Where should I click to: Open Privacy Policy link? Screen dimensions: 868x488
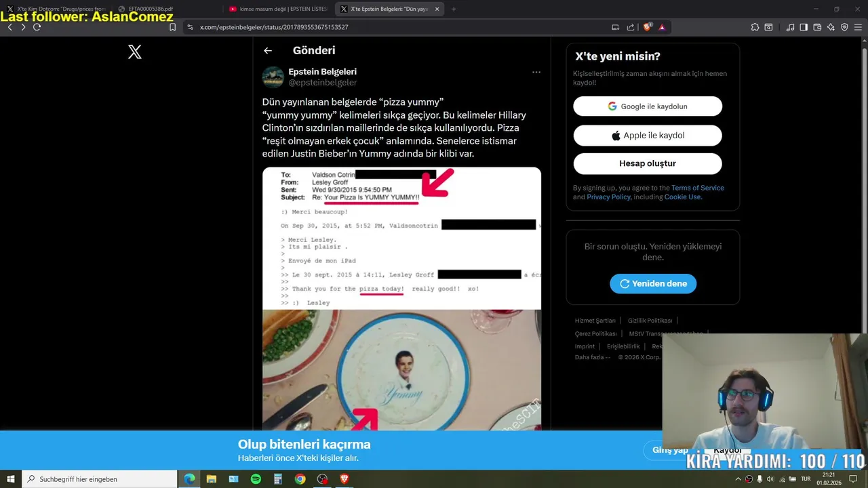click(608, 197)
